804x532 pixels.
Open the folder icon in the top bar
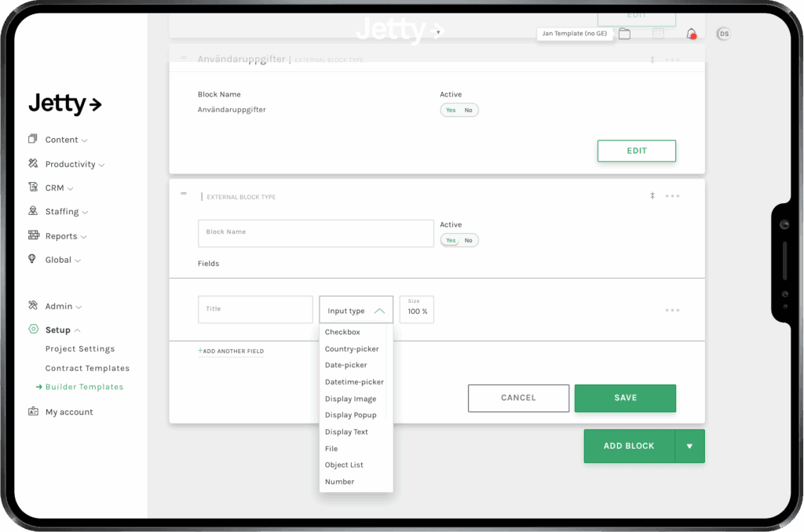(624, 34)
